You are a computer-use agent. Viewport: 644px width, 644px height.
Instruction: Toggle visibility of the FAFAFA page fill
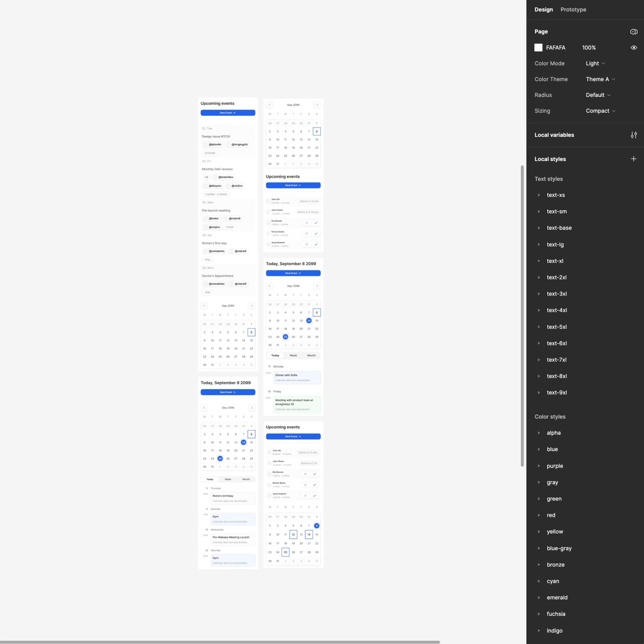pos(634,48)
